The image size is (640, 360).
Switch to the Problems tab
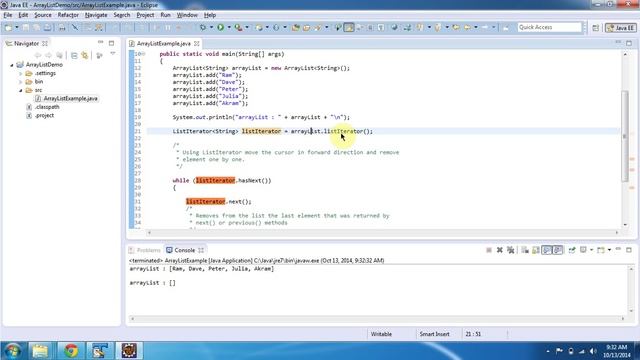(144, 250)
